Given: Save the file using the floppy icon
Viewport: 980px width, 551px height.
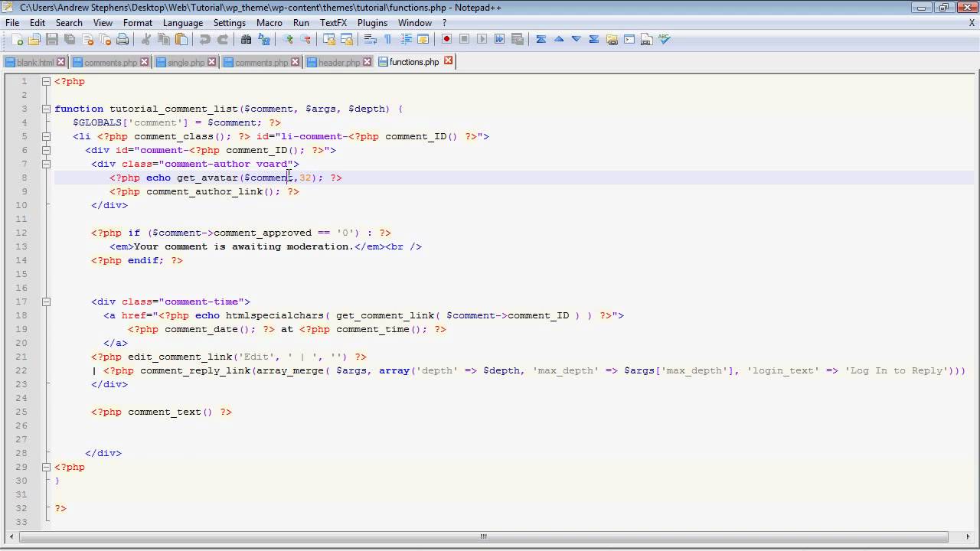Looking at the screenshot, I should click(x=52, y=40).
